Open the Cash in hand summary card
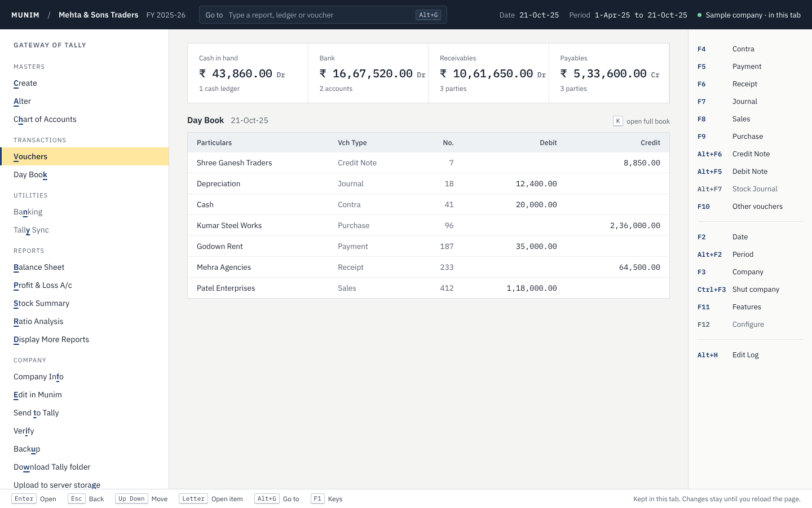This screenshot has width=812, height=508. (248, 73)
